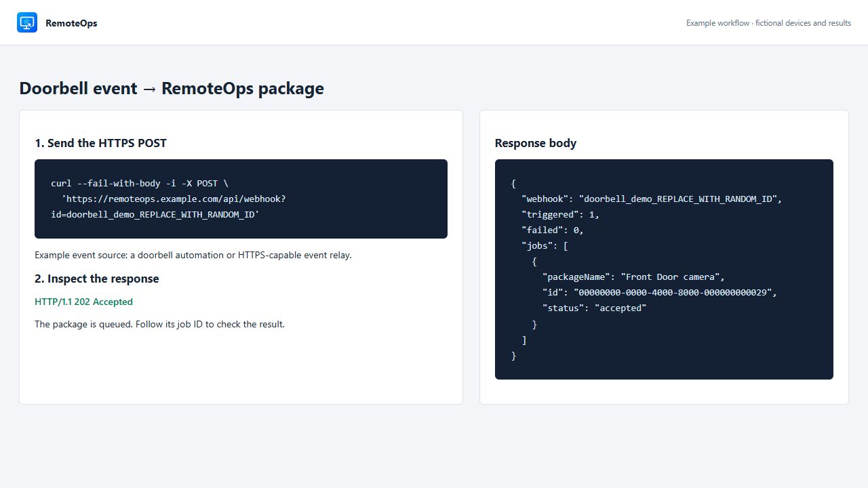Viewport: 868px width, 488px height.
Task: Click the "failed": 0 JSON line
Action: pyautogui.click(x=553, y=230)
